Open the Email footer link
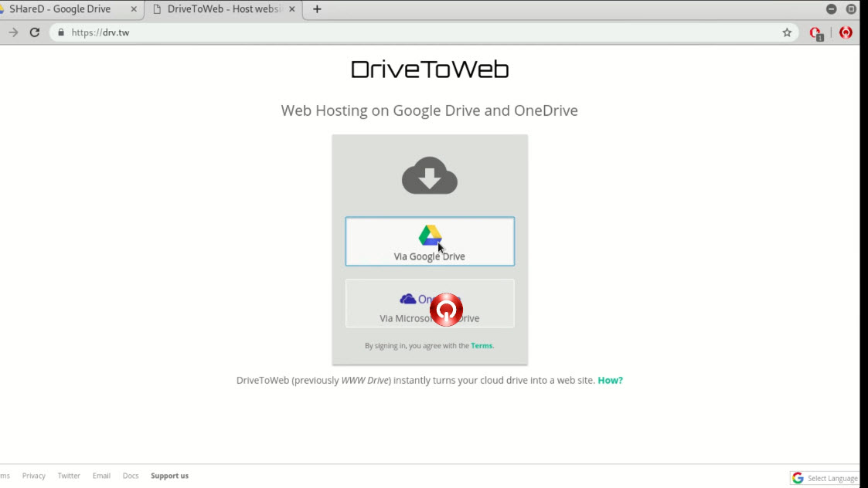Image resolution: width=868 pixels, height=488 pixels. click(101, 476)
